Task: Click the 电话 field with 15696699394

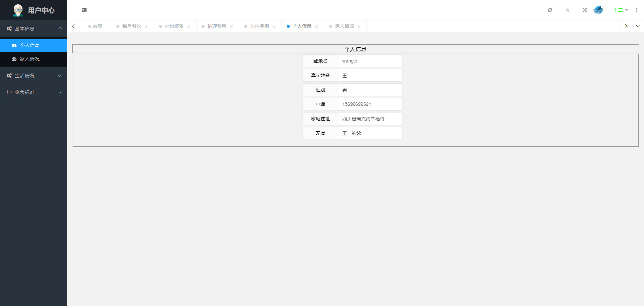Action: click(x=371, y=104)
